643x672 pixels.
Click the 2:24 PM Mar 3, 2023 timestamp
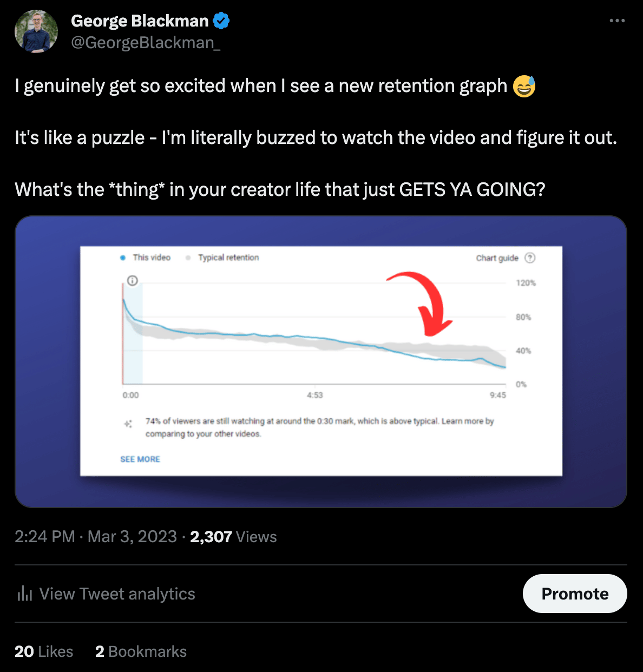[x=96, y=537]
